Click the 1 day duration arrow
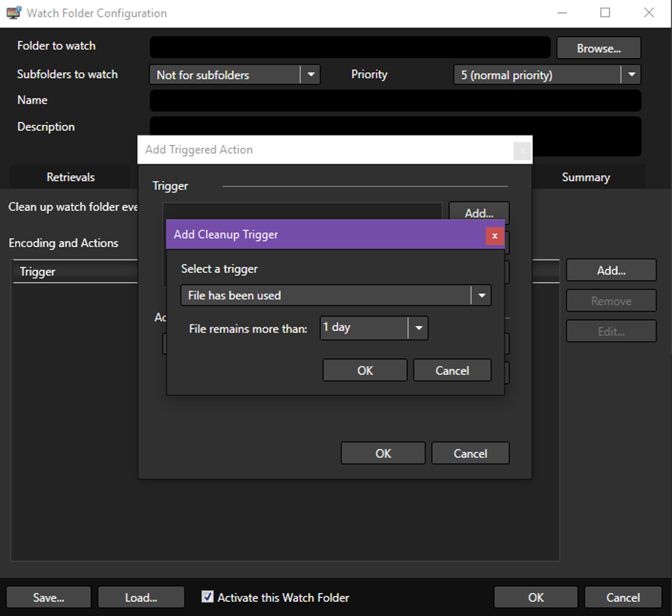This screenshot has width=672, height=616. (419, 328)
